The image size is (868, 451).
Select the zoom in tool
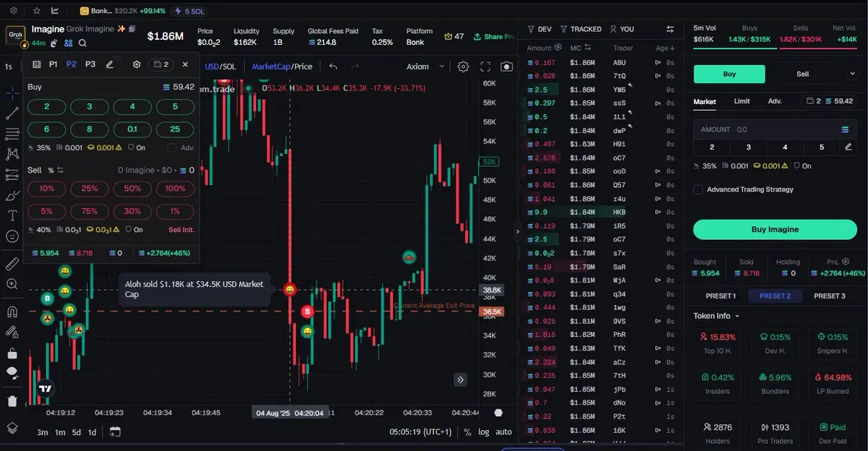[x=12, y=284]
